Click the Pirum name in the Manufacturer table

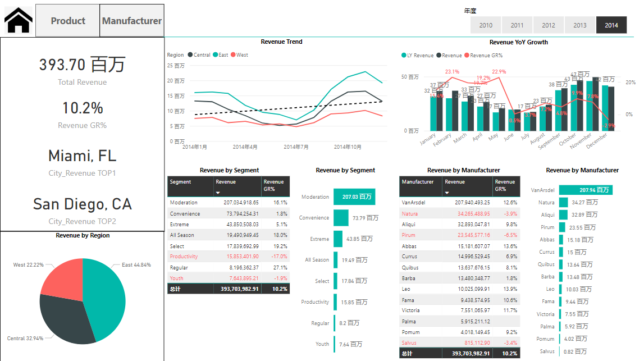click(x=408, y=235)
